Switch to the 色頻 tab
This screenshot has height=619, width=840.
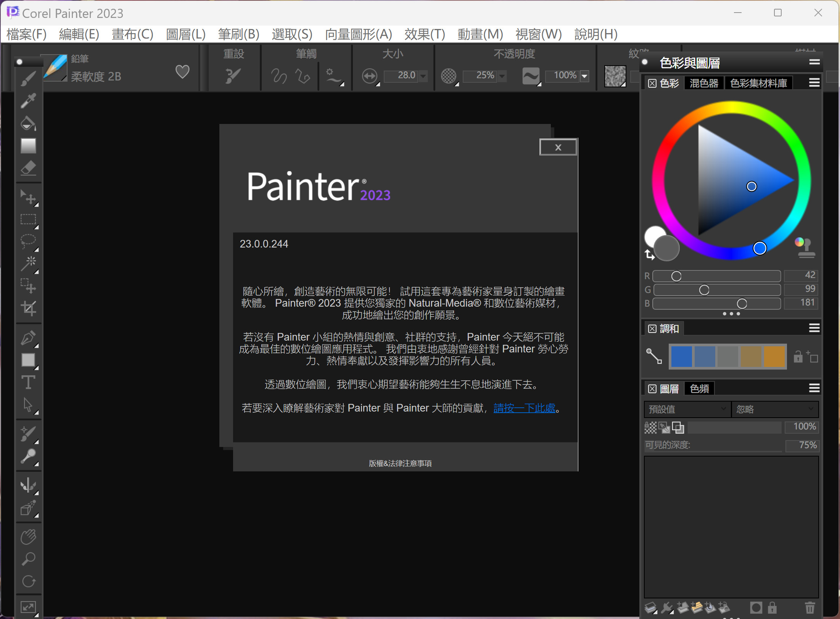[x=699, y=389]
